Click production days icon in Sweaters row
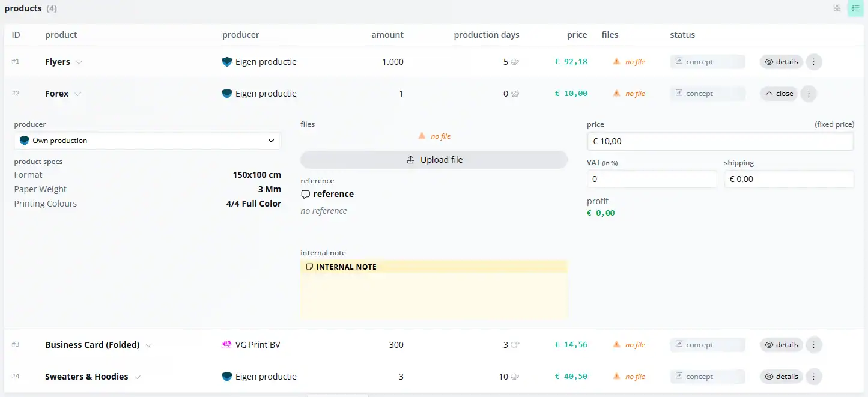The height and width of the screenshot is (397, 868). tap(515, 377)
